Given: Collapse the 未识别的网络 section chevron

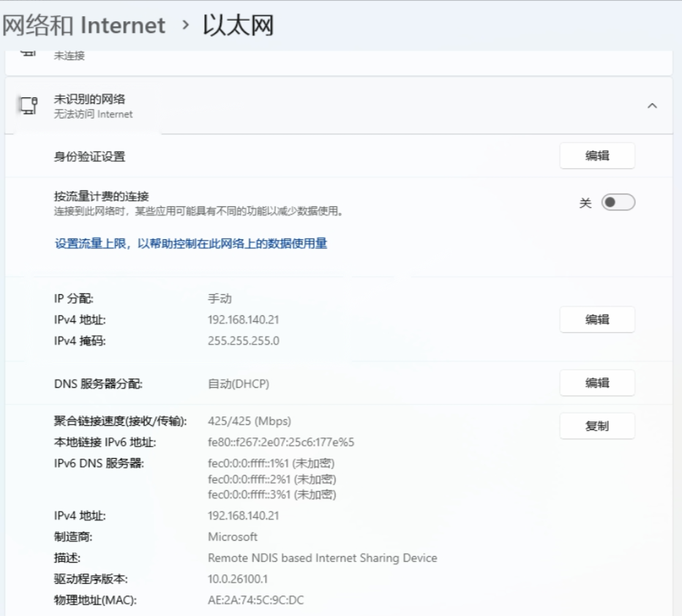Looking at the screenshot, I should pos(652,105).
